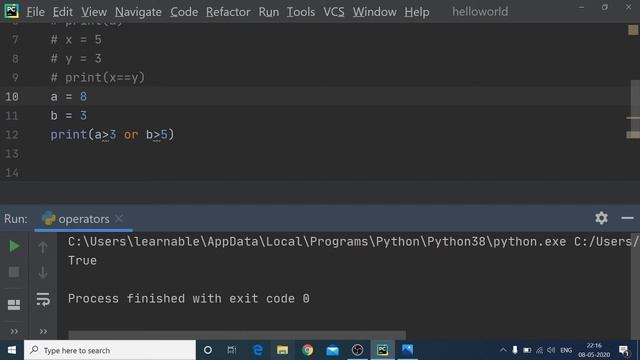Open the View menu
Screen dimensions: 640x360
[94, 12]
